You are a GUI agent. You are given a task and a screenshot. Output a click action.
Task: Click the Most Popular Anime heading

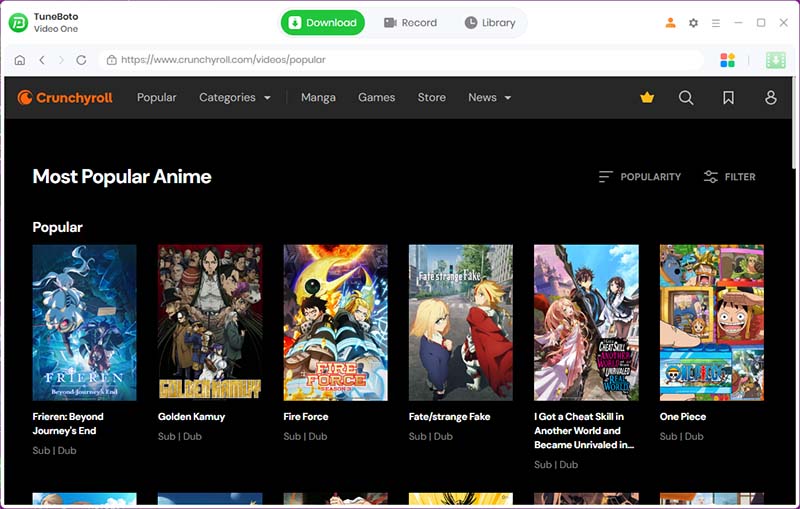pos(122,176)
